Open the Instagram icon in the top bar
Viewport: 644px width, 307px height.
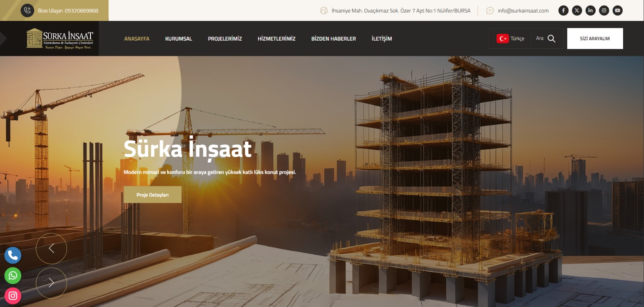(x=604, y=10)
